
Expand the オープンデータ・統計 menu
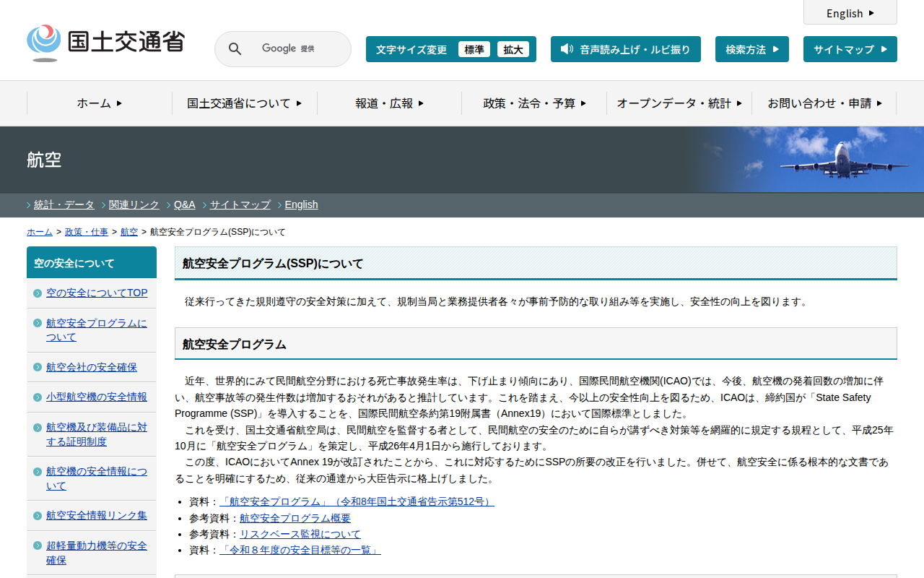[679, 103]
